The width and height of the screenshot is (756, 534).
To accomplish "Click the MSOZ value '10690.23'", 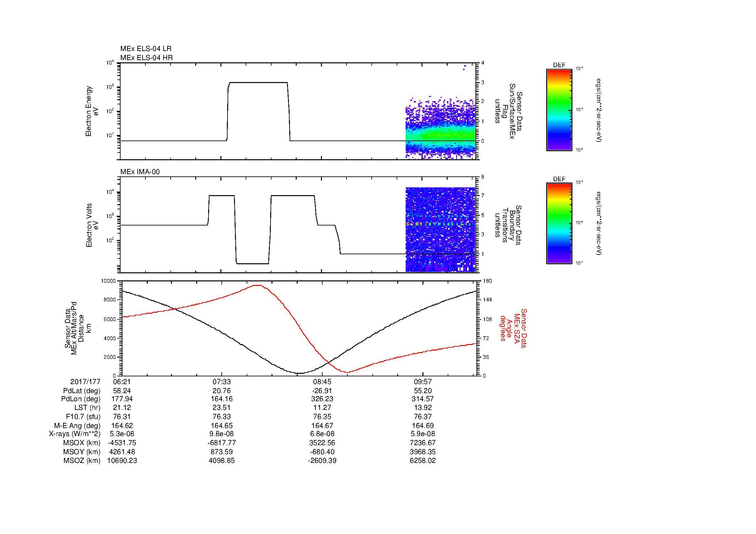I will (122, 461).
